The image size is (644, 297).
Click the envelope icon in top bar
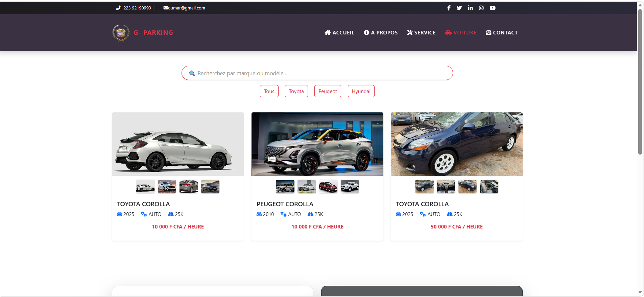click(166, 8)
